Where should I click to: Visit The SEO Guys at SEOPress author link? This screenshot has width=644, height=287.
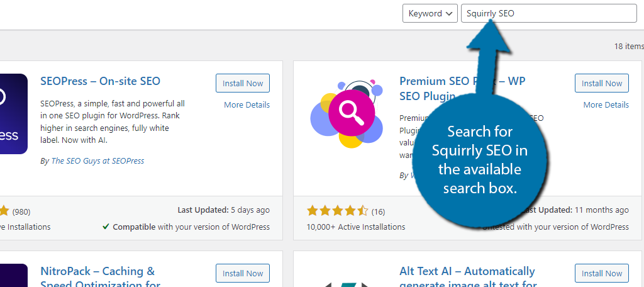(x=97, y=160)
